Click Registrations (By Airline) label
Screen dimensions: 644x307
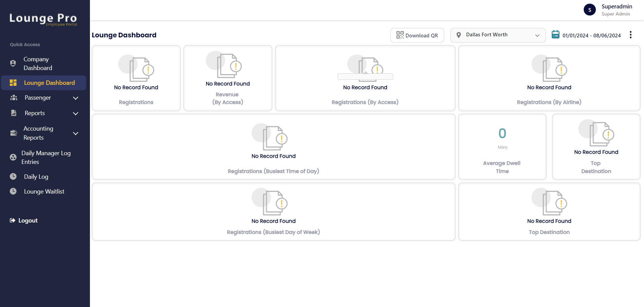[x=549, y=102]
